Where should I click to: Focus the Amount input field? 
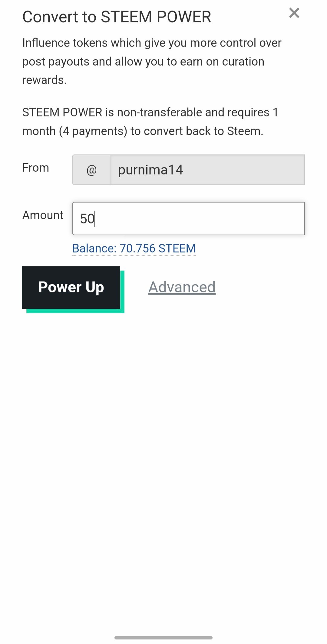[x=188, y=219]
